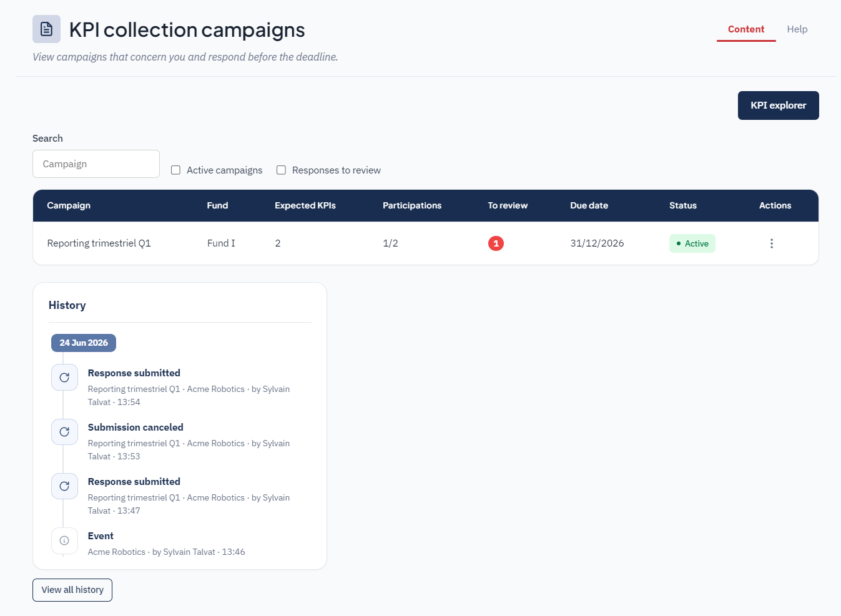Open the Help tab
The image size is (841, 616).
pos(797,29)
